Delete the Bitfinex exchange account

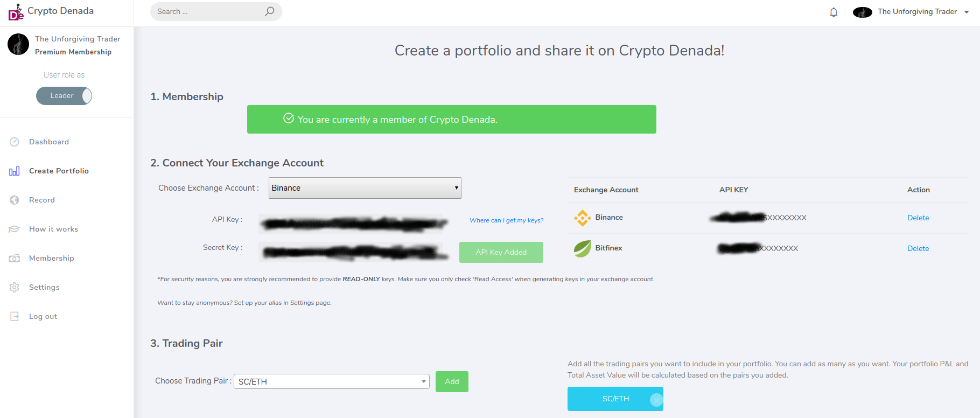tap(918, 248)
